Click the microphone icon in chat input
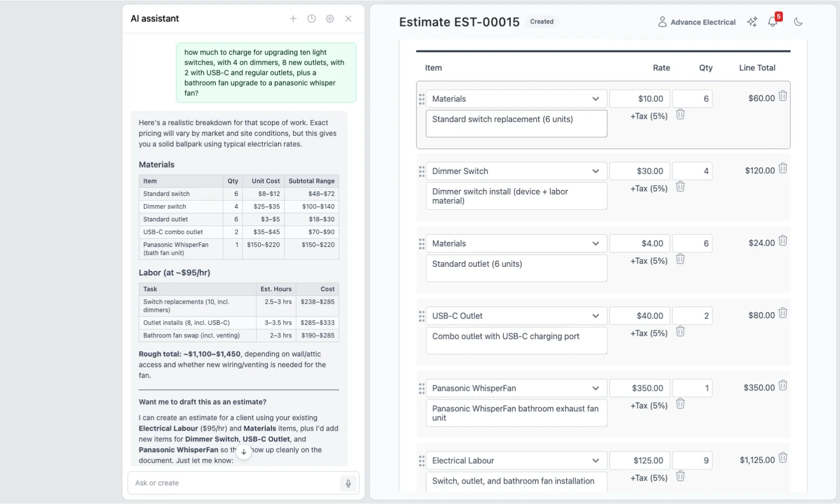 coord(348,483)
